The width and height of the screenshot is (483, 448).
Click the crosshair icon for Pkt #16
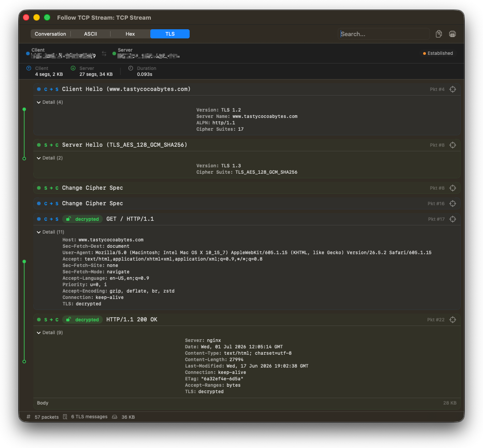(x=452, y=204)
